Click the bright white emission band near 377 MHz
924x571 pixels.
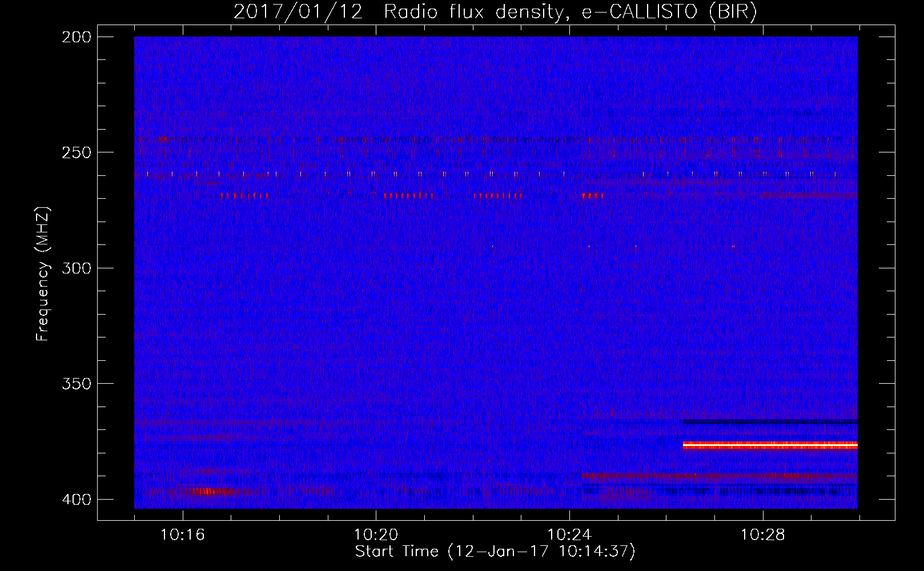tap(770, 445)
